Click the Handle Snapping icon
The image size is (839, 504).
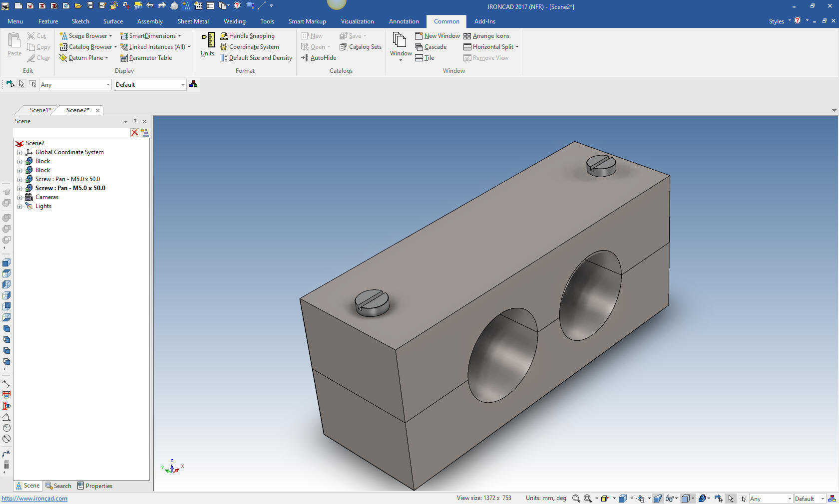coord(224,36)
